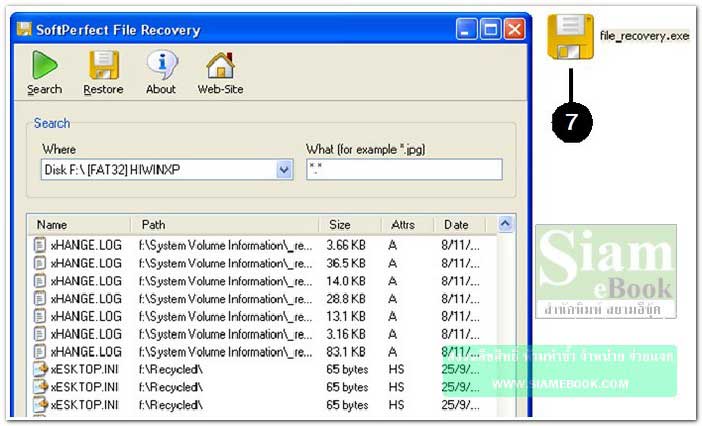Click the path cell of the 3.66 KB row
The width and height of the screenshot is (702, 426).
click(225, 246)
